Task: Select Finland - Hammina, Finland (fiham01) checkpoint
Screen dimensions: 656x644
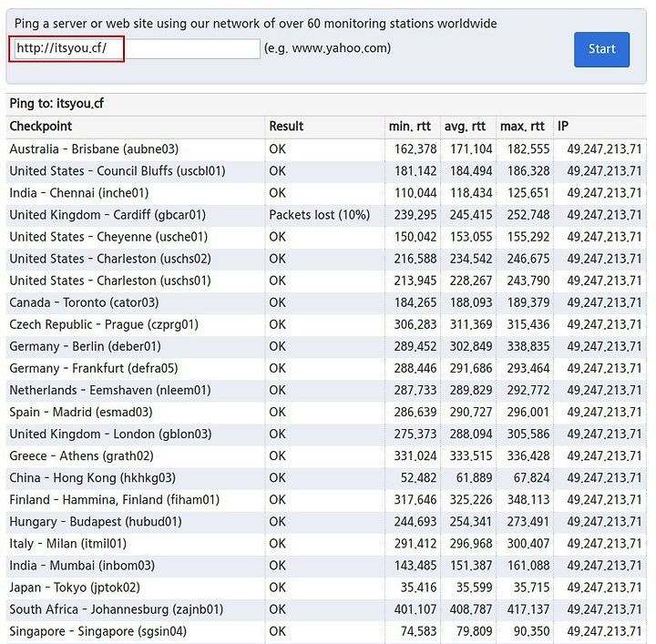Action: (x=114, y=500)
